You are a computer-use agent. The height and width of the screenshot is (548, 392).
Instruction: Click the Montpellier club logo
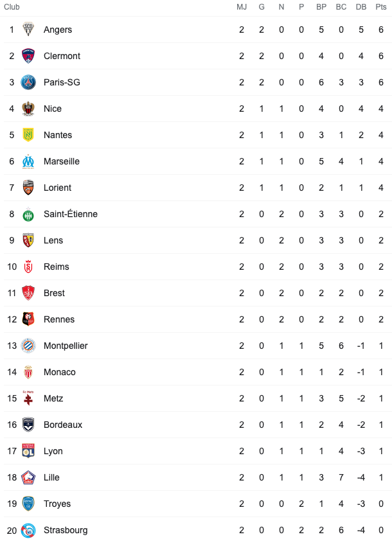(28, 346)
